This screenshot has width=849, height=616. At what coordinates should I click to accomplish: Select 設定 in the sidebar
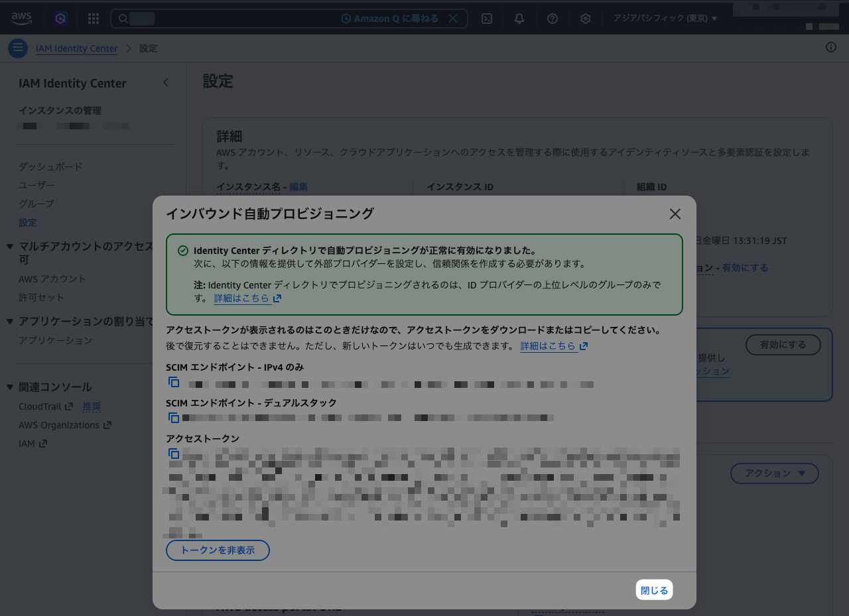pyautogui.click(x=28, y=222)
